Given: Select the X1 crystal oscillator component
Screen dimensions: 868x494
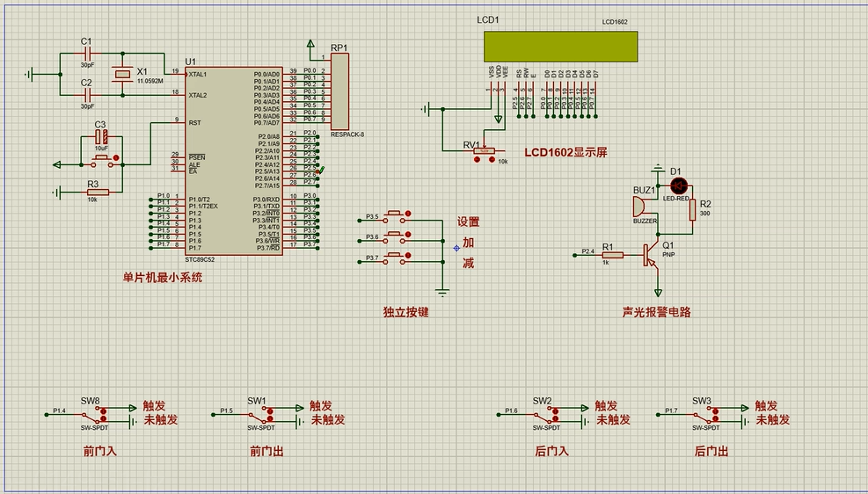Looking at the screenshot, I should 122,74.
